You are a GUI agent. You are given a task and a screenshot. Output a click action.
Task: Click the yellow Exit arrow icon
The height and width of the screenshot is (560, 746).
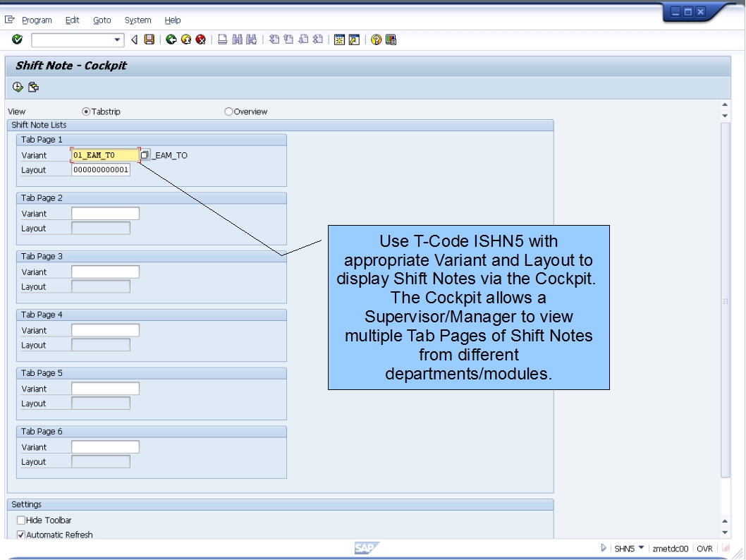(x=186, y=39)
